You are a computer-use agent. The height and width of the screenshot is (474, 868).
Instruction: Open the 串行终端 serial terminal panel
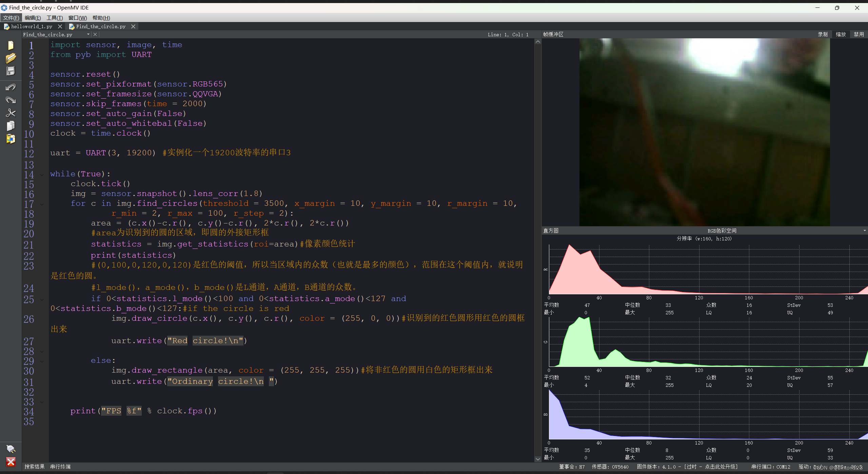[x=60, y=467]
